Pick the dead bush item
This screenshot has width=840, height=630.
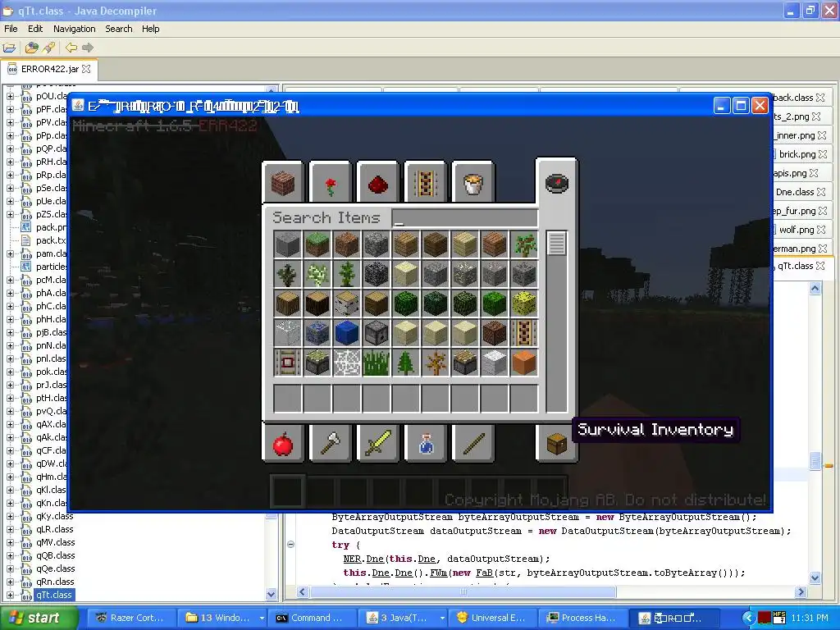coord(435,362)
